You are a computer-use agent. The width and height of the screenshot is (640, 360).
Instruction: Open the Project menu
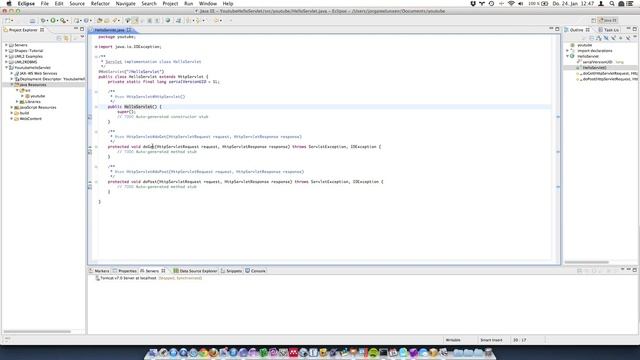[x=170, y=3]
